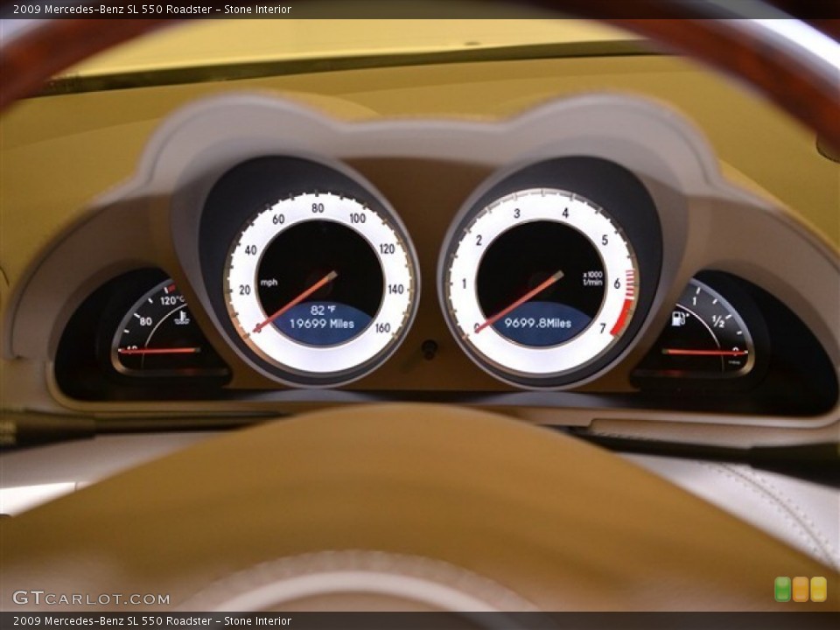840x630 pixels.
Task: Click the "19699 Miles" odometer reading
Action: (322, 324)
